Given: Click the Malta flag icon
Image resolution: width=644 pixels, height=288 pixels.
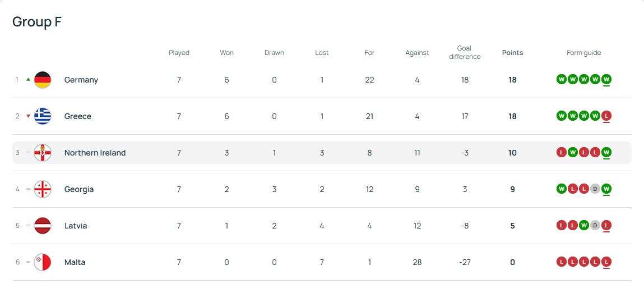Looking at the screenshot, I should [x=42, y=262].
